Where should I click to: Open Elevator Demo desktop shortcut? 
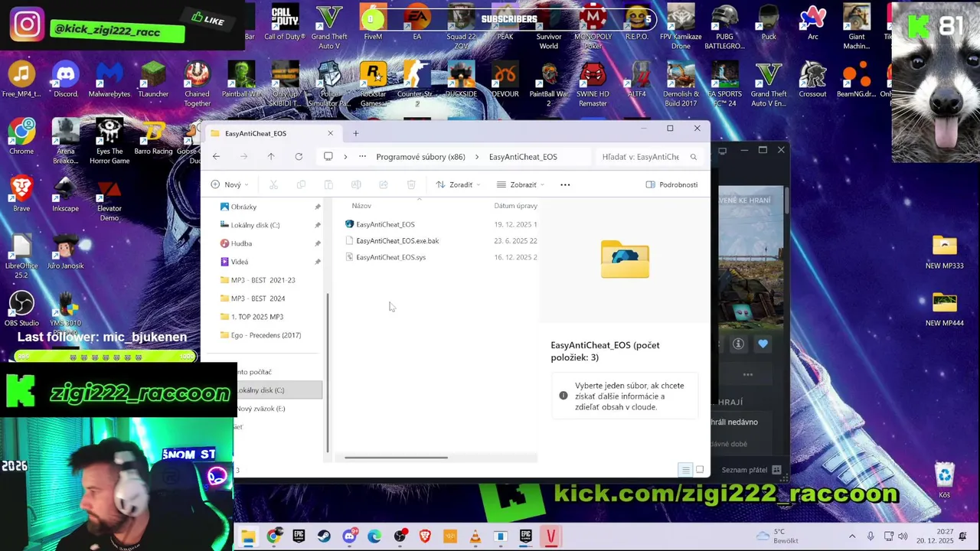tap(109, 199)
